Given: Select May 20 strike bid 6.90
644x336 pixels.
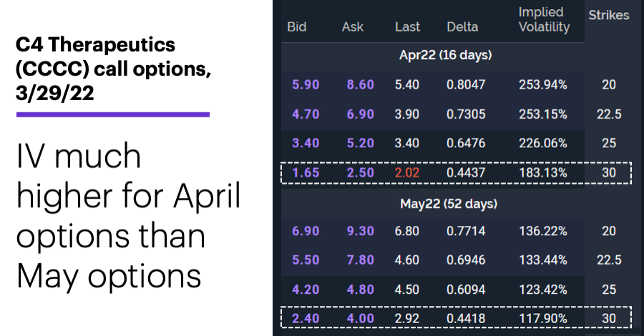Looking at the screenshot, I should (306, 231).
